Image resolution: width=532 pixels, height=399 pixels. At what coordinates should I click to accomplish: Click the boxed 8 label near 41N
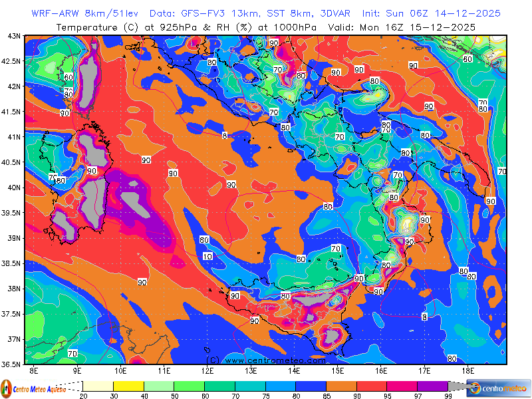point(225,135)
